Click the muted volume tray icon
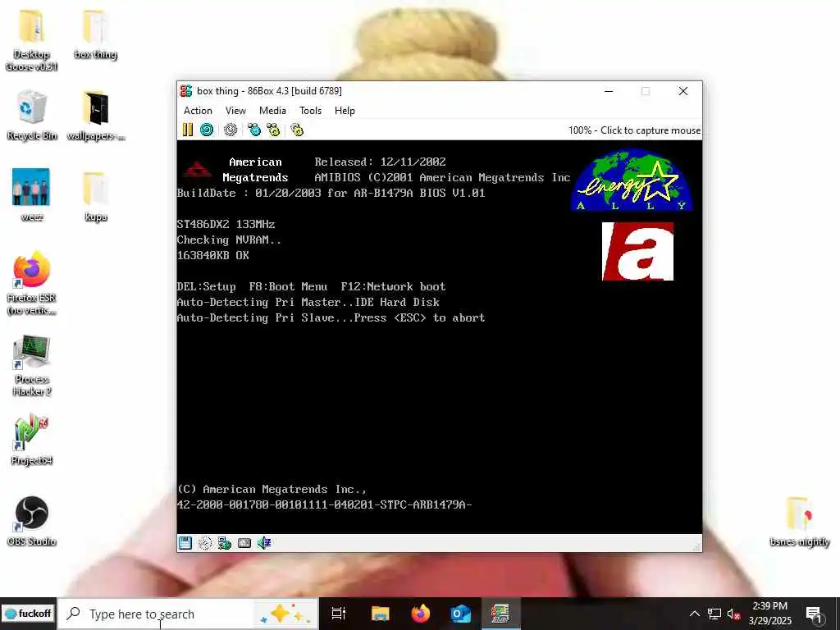Image resolution: width=840 pixels, height=630 pixels. (733, 614)
